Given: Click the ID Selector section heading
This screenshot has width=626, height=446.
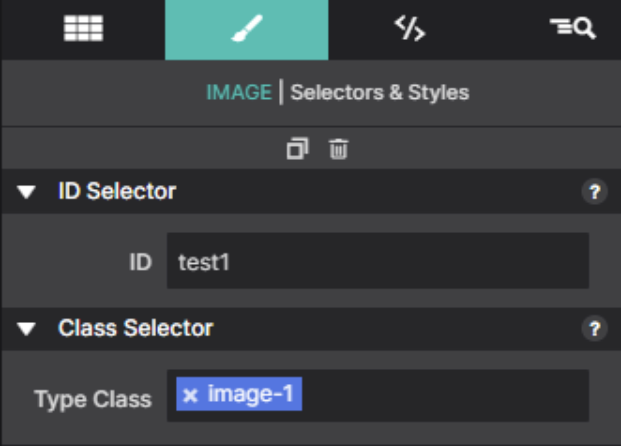Looking at the screenshot, I should (117, 191).
